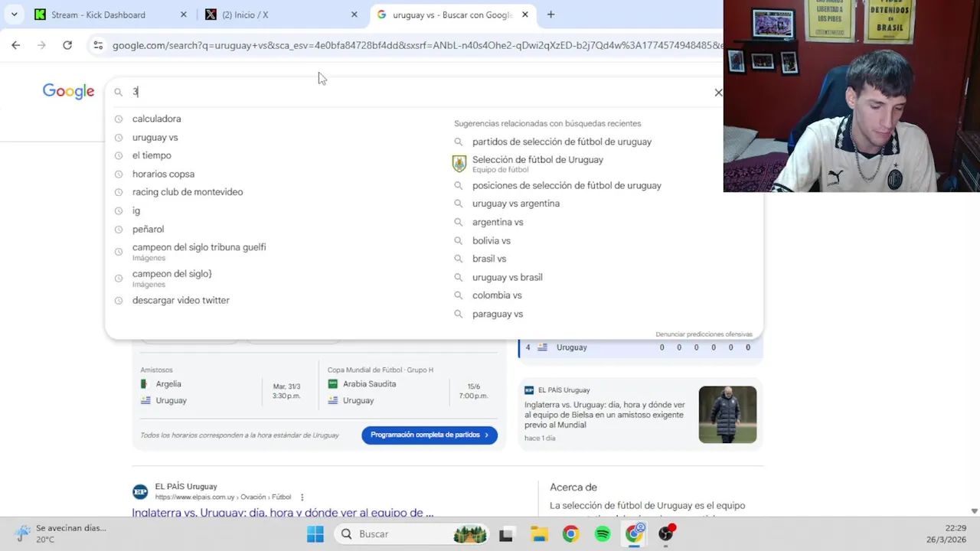
Task: Click the Uruguay team crest icon
Action: [x=459, y=163]
